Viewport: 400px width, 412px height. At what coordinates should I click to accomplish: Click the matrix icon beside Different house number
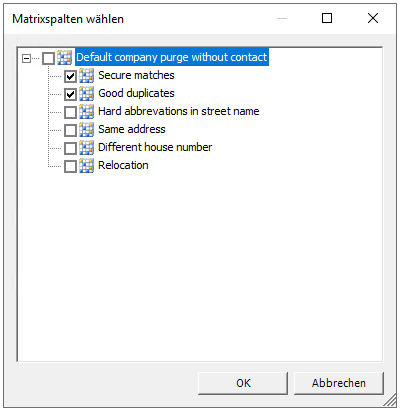(x=87, y=148)
